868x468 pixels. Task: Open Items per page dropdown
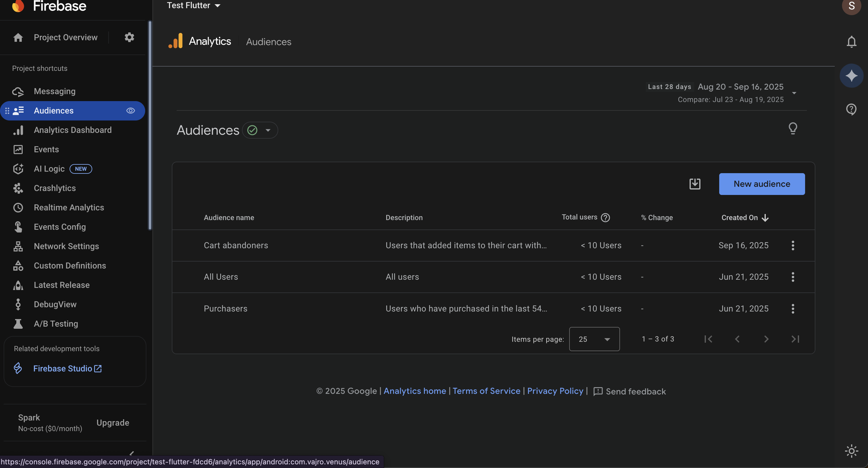(x=594, y=339)
